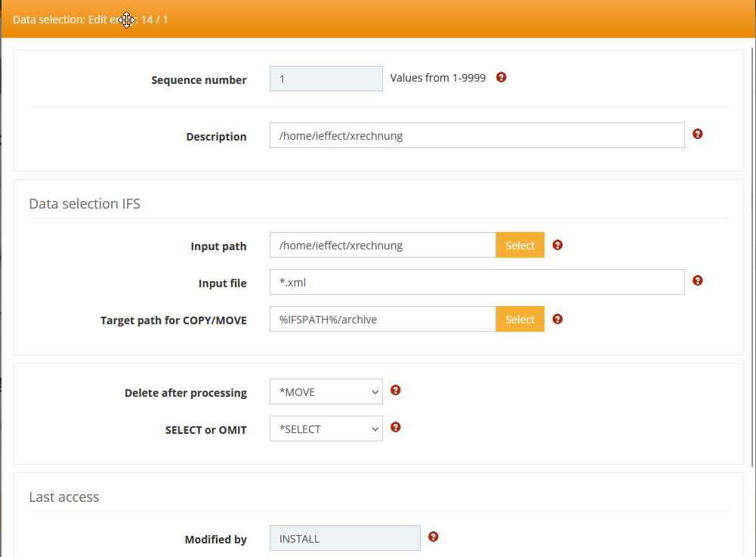Click the Input path text field

[x=382, y=246]
